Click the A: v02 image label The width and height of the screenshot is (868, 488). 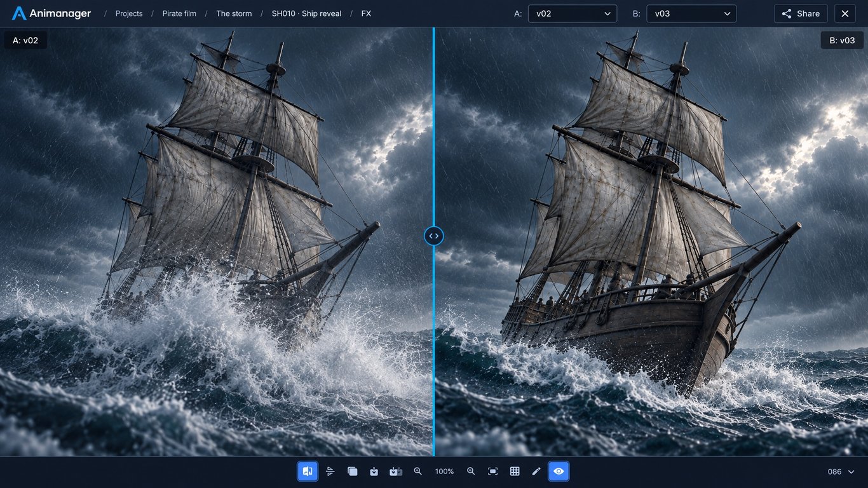25,40
